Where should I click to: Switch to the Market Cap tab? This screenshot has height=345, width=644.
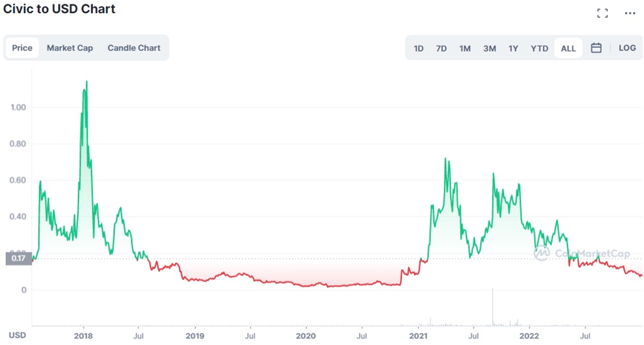pos(70,48)
